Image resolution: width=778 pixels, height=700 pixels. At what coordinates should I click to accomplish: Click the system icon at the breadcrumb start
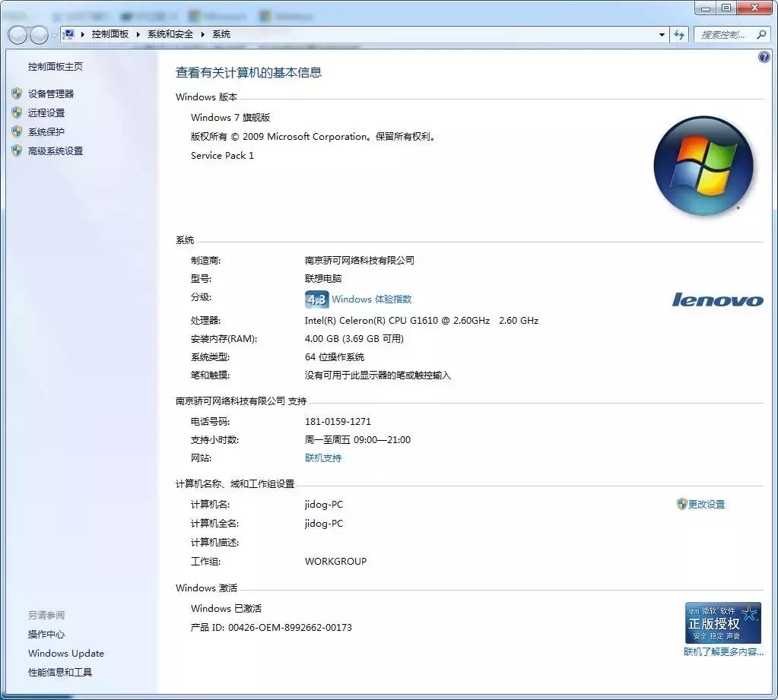click(68, 34)
